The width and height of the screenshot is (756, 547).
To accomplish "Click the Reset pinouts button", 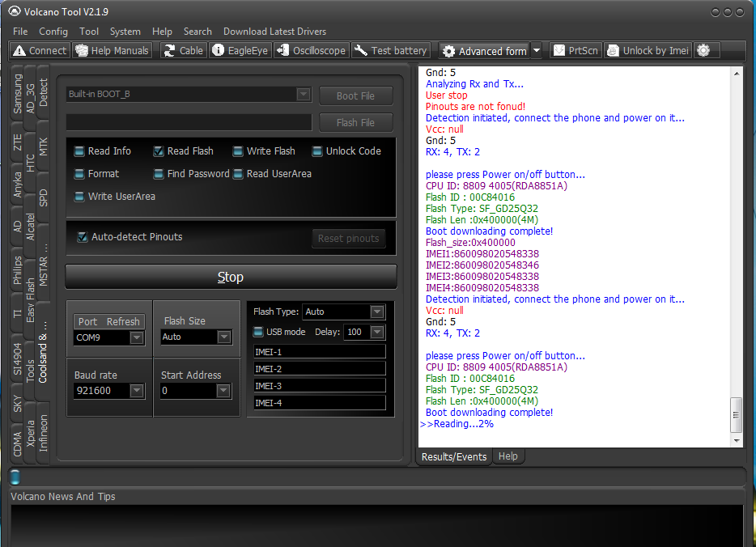I will [349, 239].
